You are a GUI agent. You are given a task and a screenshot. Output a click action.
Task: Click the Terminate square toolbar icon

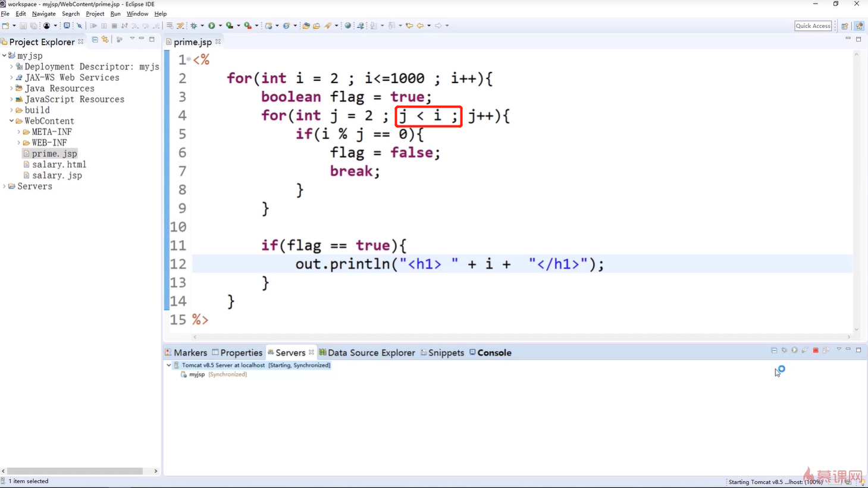click(x=114, y=26)
